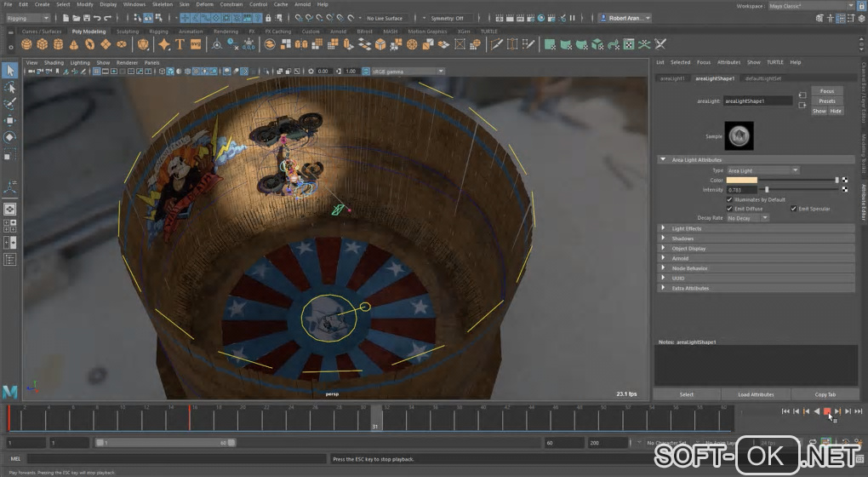Switch to the areaLight1 tab
Viewport: 868px width, 477px height.
[672, 78]
